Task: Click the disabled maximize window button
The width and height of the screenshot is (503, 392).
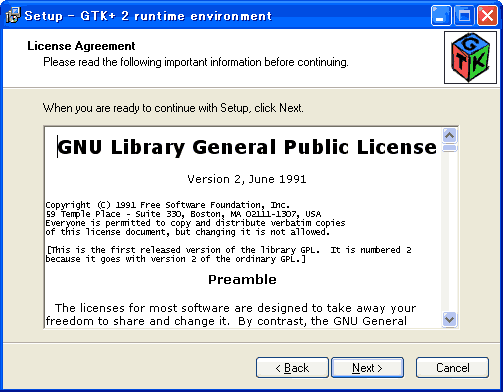Action: 464,15
